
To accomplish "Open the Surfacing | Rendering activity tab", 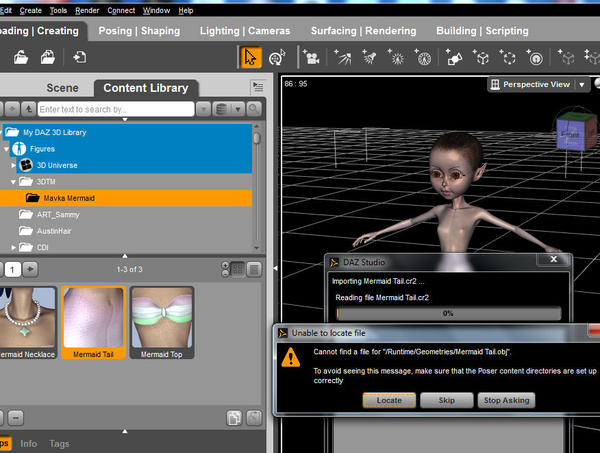I will click(x=364, y=31).
